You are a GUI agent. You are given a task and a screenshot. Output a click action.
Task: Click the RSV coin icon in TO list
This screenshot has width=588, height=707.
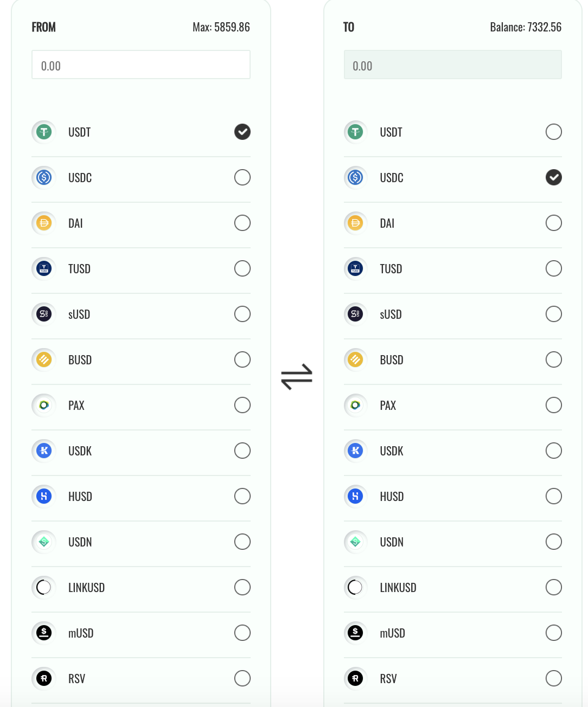tap(355, 678)
